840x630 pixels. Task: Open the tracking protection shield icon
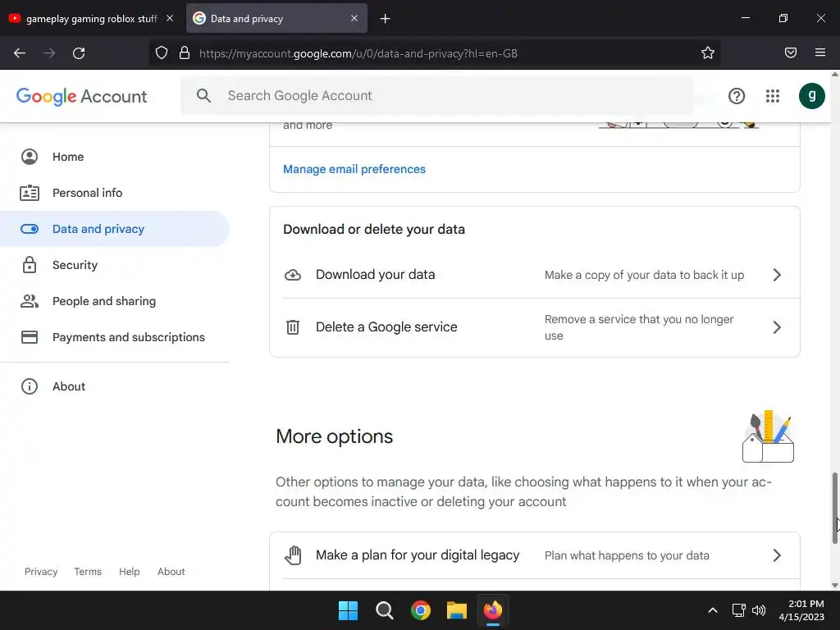[162, 52]
